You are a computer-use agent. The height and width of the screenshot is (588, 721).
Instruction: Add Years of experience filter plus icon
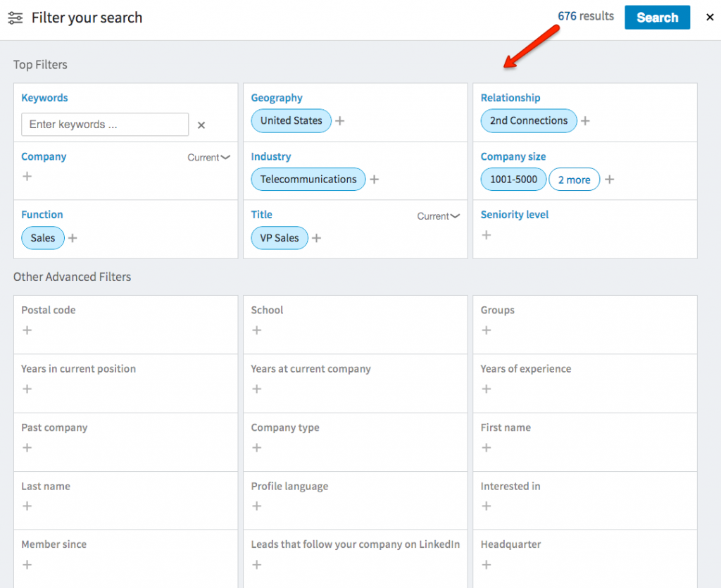pos(487,389)
